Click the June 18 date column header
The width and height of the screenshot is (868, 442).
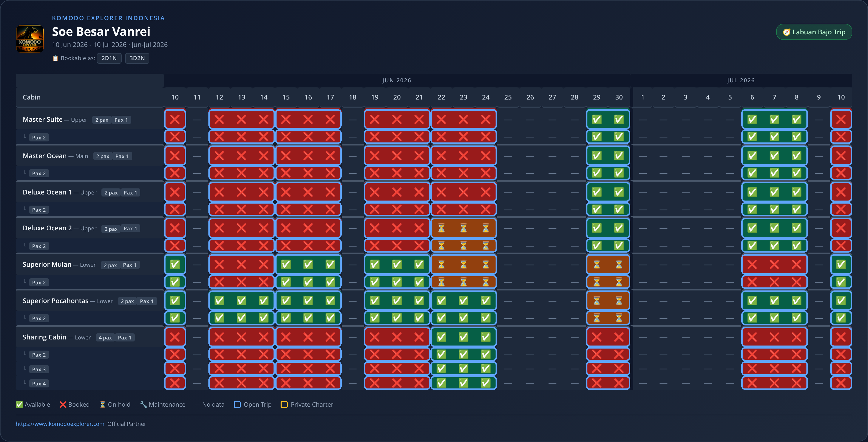coord(352,97)
